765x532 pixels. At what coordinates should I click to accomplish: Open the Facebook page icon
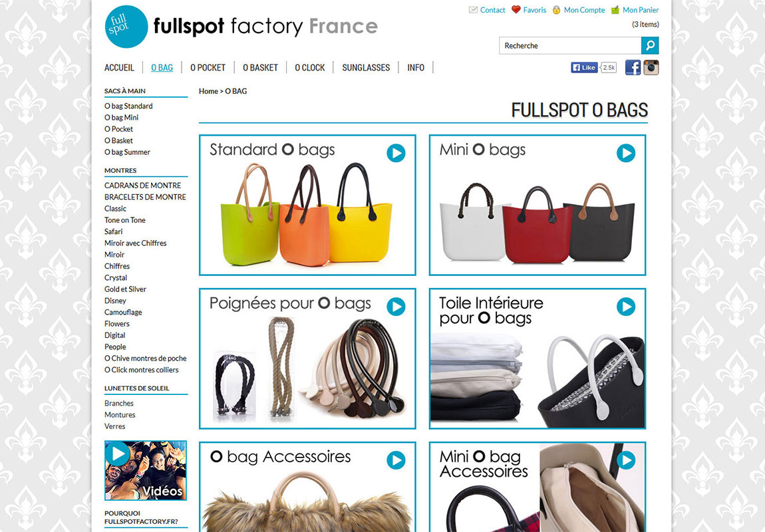click(633, 67)
